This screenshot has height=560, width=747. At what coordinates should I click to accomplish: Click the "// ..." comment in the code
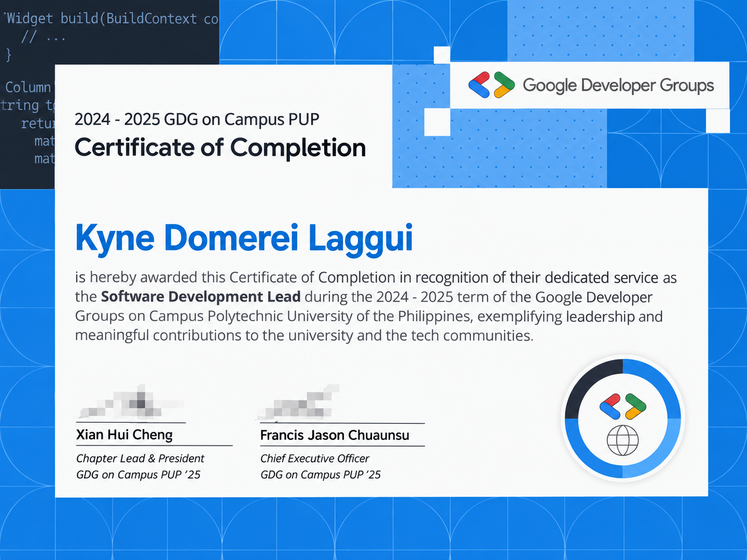[43, 37]
